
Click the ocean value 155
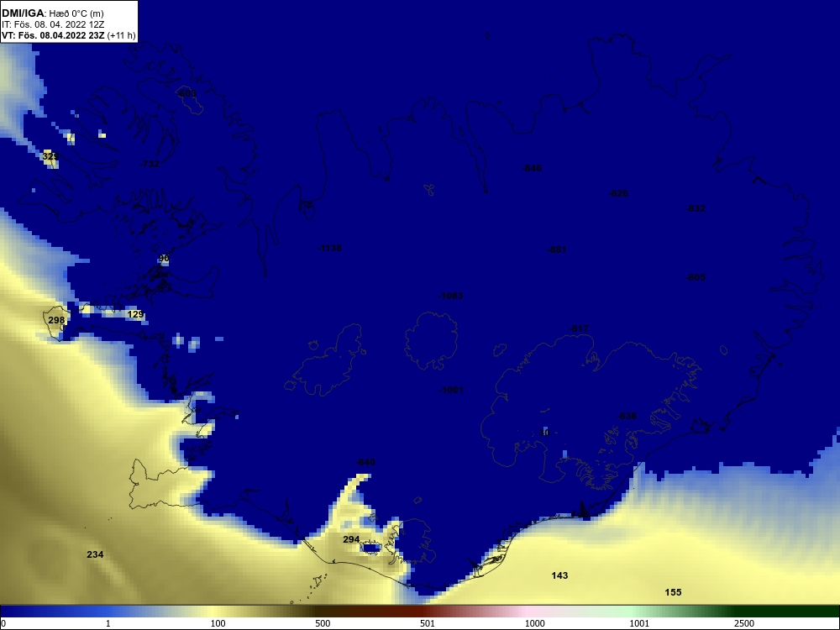673,592
